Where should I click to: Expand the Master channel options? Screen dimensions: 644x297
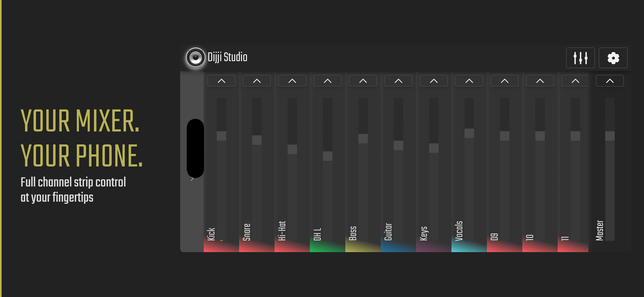[x=609, y=81]
